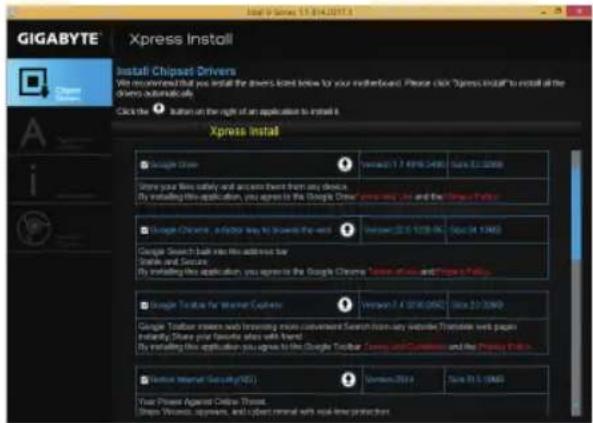Close the window with the red X
Viewport: 593px width, 423px height.
578,11
